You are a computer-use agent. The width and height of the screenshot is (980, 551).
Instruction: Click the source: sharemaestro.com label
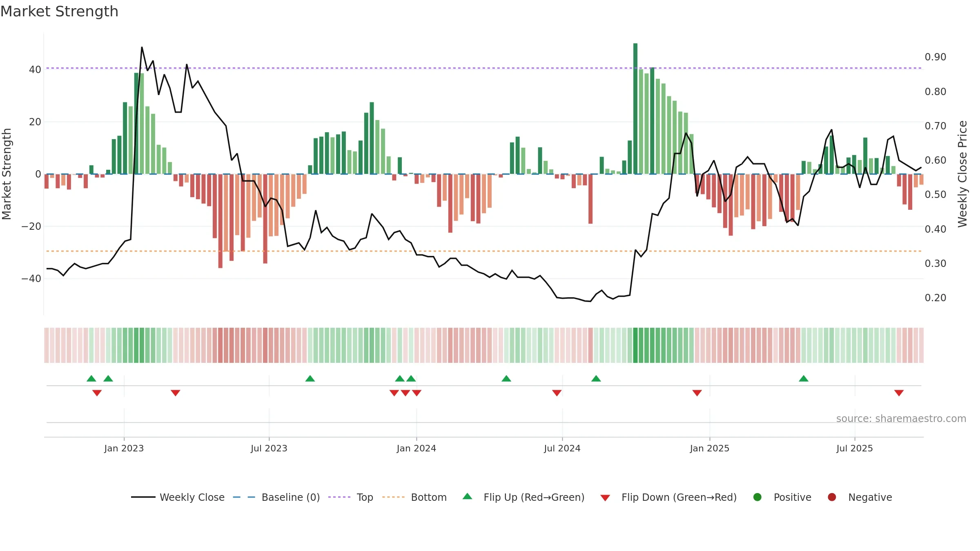[x=901, y=418]
